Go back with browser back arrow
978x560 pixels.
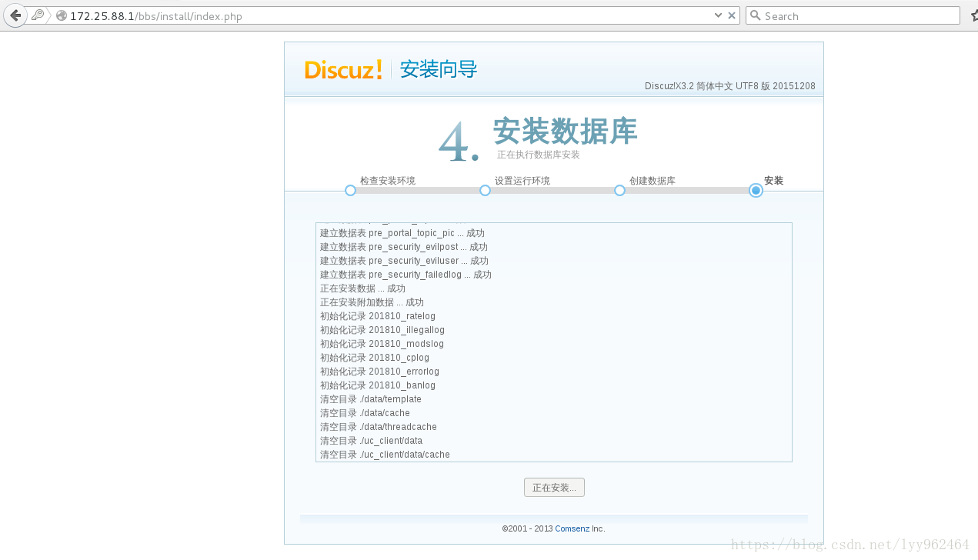point(15,15)
